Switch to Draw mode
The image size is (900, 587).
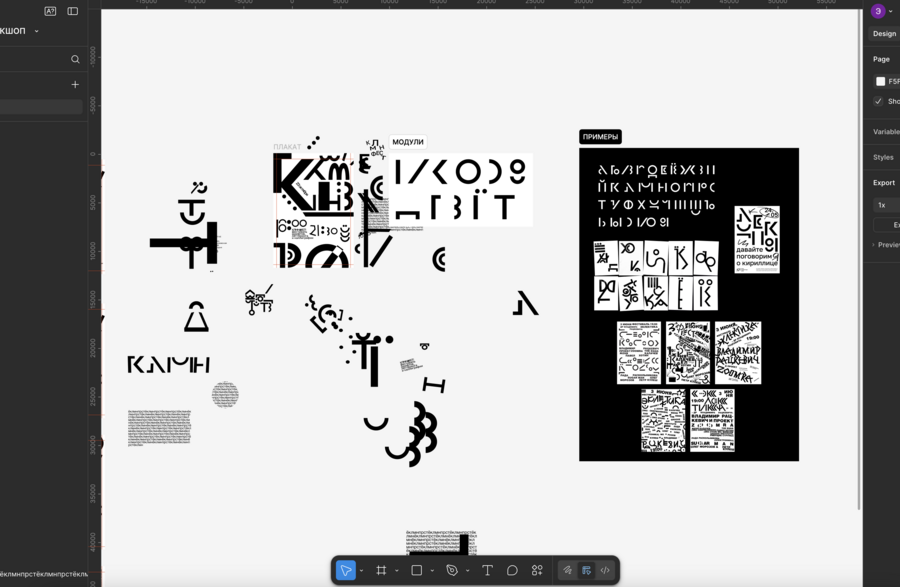[x=568, y=570]
